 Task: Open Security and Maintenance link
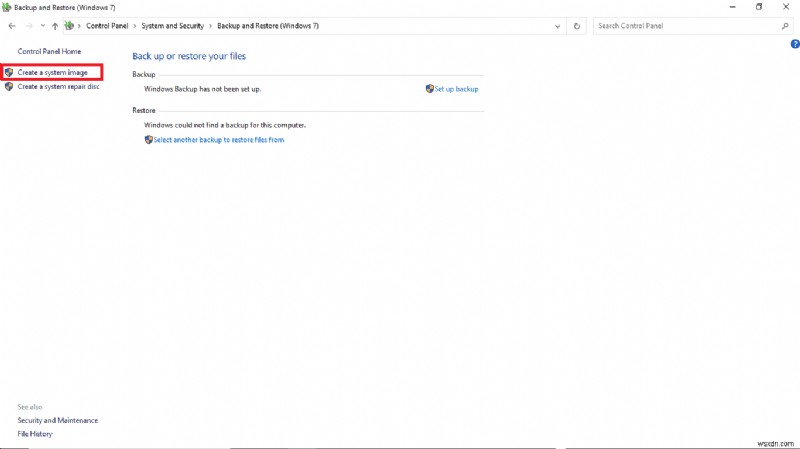(58, 420)
